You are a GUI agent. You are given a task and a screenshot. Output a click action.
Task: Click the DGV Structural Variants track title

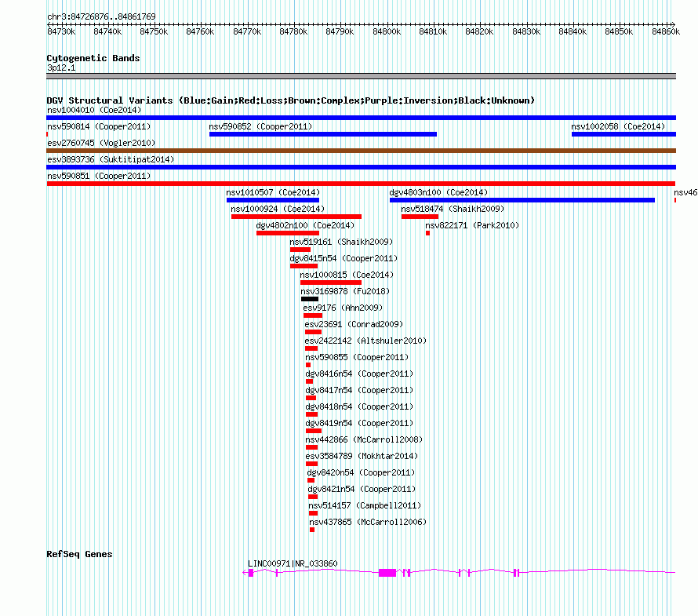point(291,100)
